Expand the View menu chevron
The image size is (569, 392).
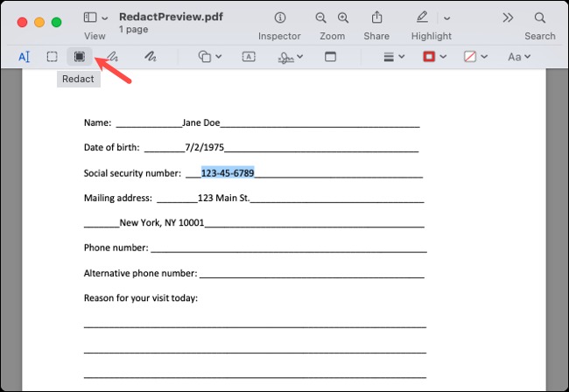[105, 18]
